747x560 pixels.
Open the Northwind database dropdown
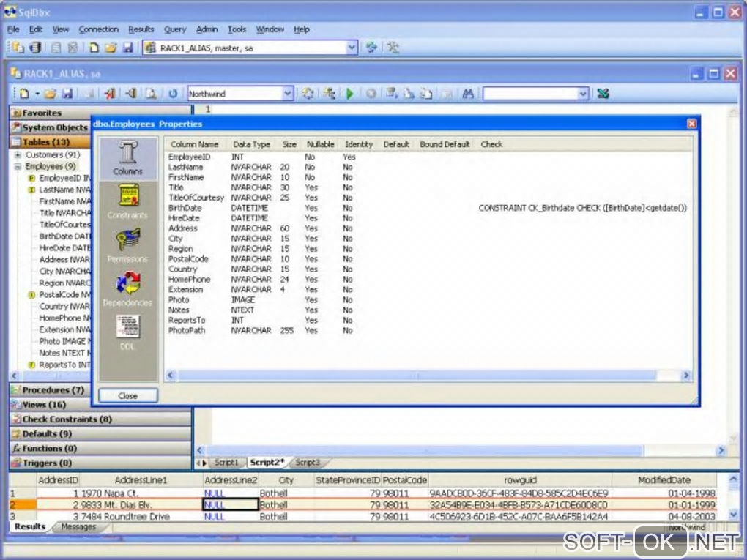tap(288, 94)
